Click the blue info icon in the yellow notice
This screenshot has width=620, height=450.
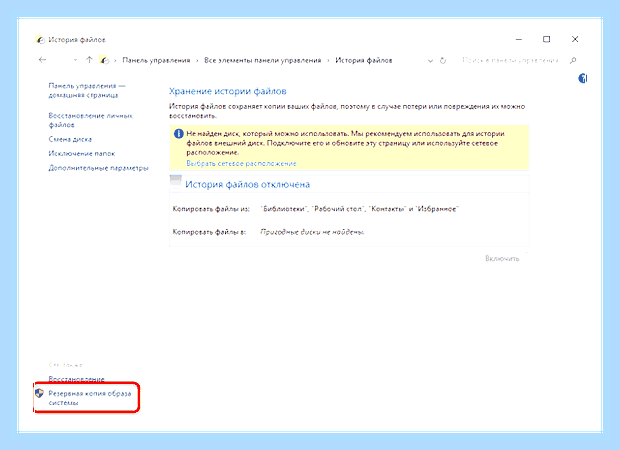pos(178,134)
